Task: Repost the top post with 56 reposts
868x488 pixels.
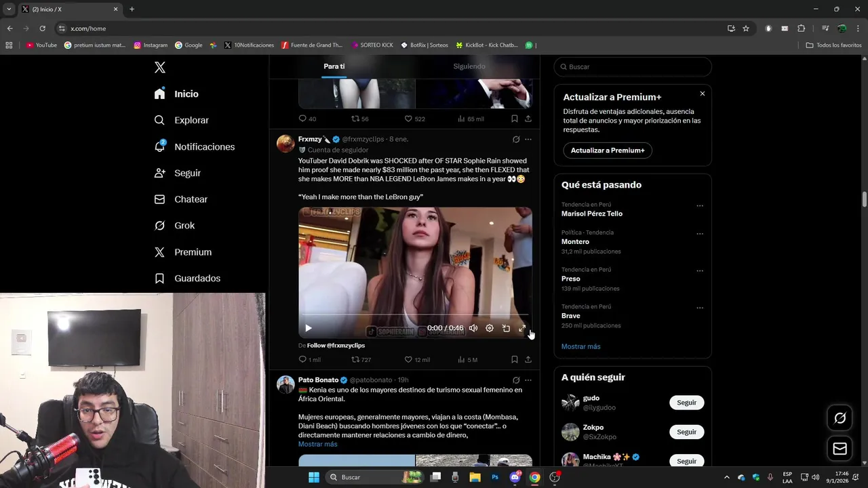Action: click(359, 119)
